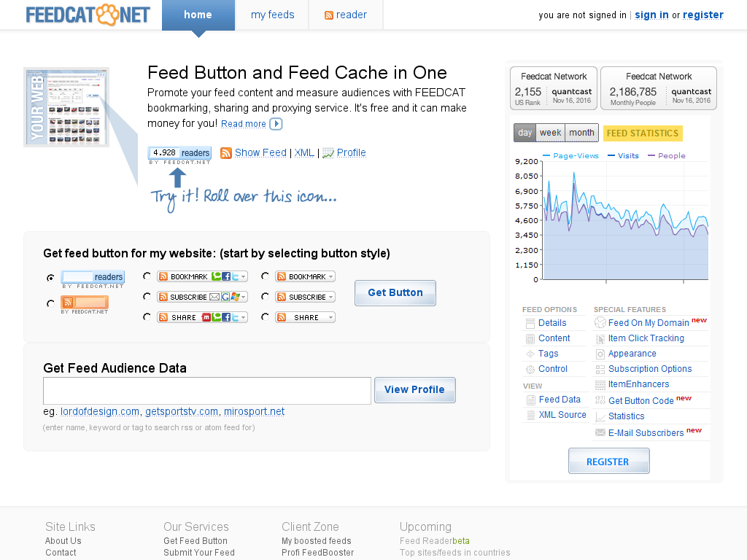This screenshot has height=560, width=747.
Task: Click the Get Button button
Action: click(x=395, y=293)
